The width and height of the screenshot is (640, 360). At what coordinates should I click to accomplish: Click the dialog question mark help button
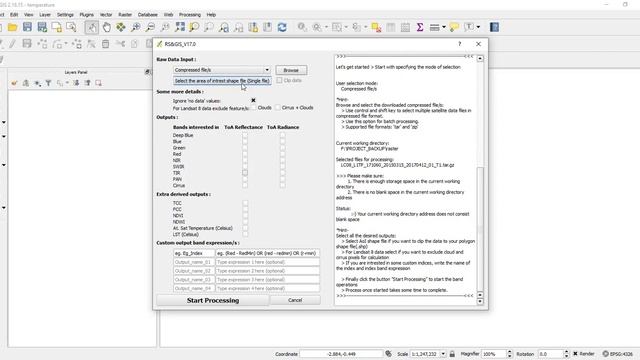click(460, 44)
